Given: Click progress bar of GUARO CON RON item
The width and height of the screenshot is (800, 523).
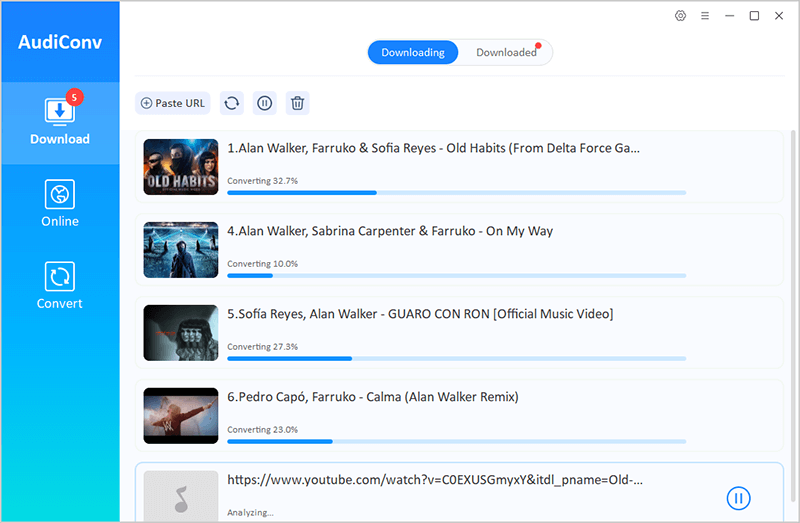Looking at the screenshot, I should 457,359.
